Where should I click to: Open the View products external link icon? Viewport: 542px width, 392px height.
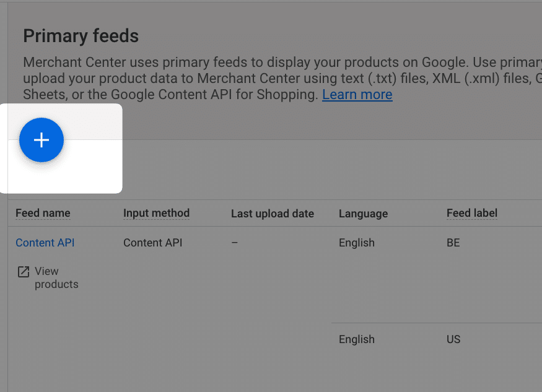click(24, 272)
